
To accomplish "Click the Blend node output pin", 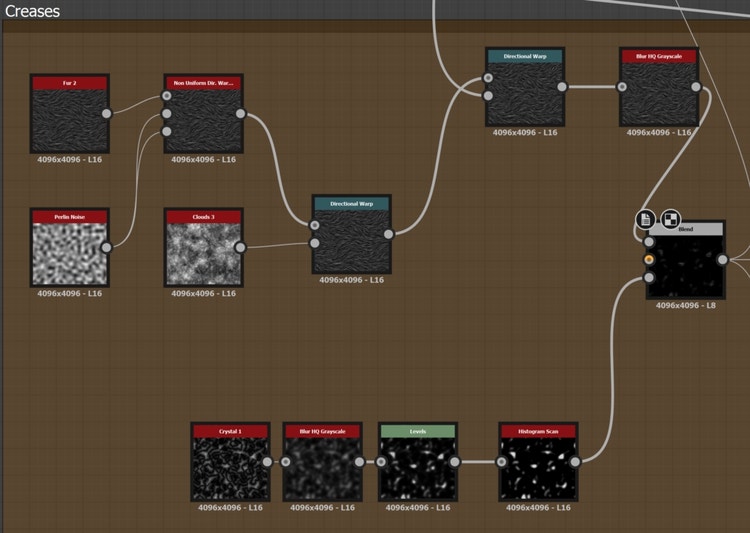I will coord(722,260).
